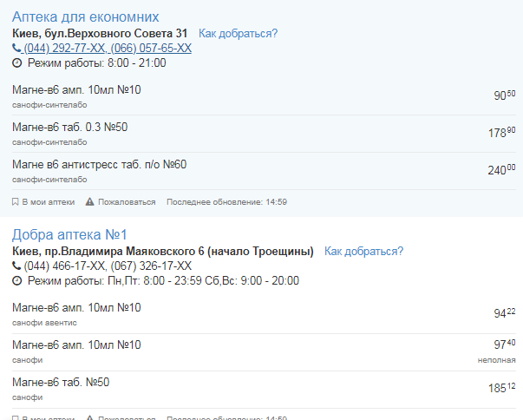Image resolution: width=523 pixels, height=420 pixels.
Task: Click address Киев, пр.Владимира Маяковского 6
Action: [x=163, y=251]
